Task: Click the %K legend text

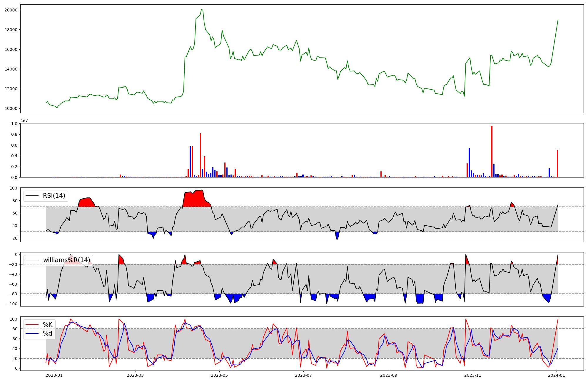Action: click(48, 325)
